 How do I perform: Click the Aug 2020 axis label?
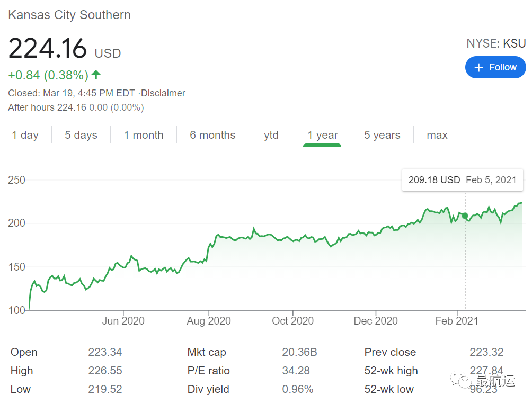[x=209, y=321]
